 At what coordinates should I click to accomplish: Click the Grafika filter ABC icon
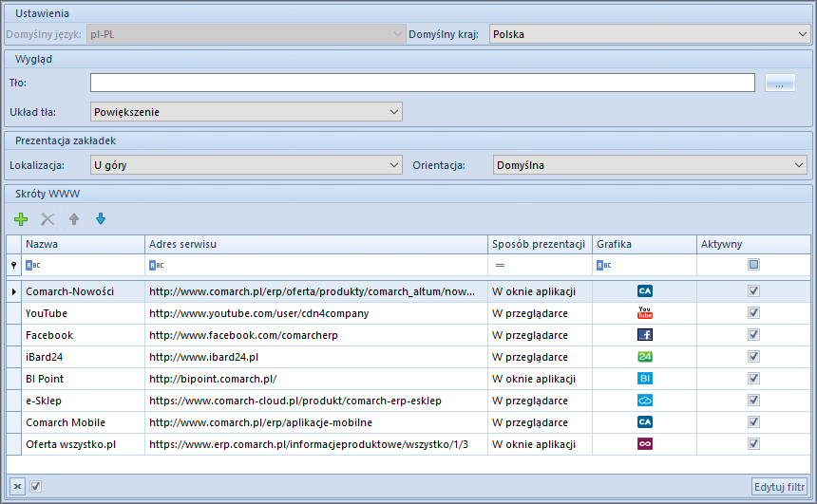pyautogui.click(x=604, y=265)
